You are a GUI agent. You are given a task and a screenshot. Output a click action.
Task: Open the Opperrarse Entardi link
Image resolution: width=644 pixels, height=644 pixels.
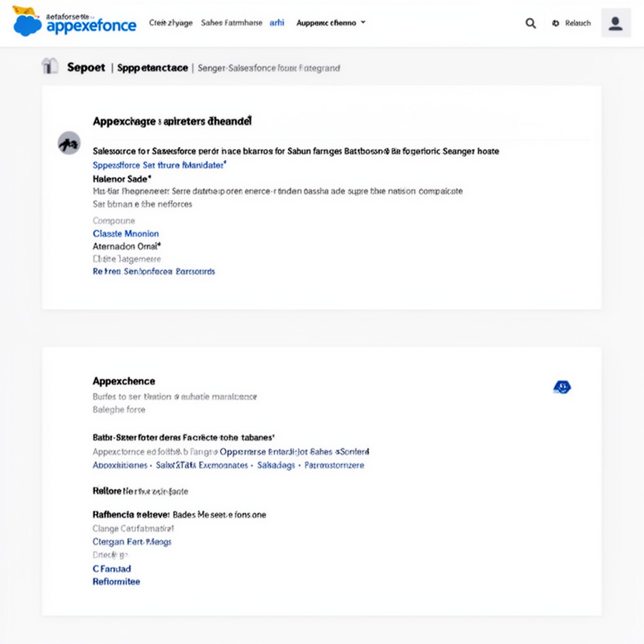tap(294, 452)
